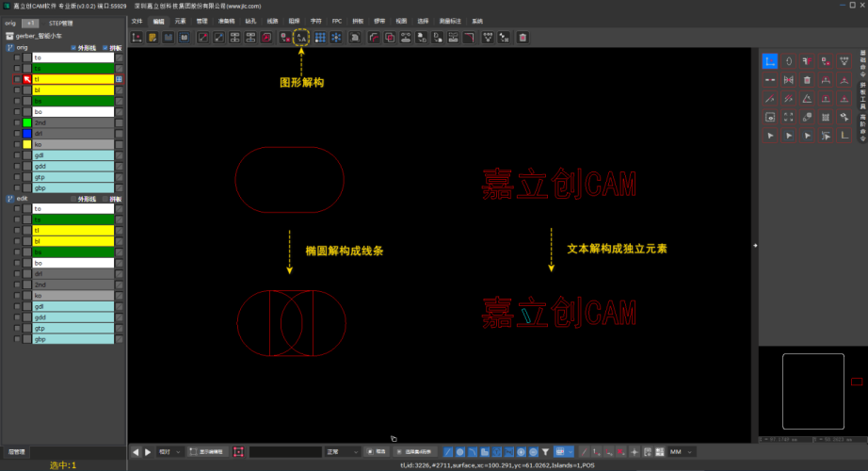The image size is (868, 471).
Task: Select the edit layer 'bo' row
Action: (73, 263)
